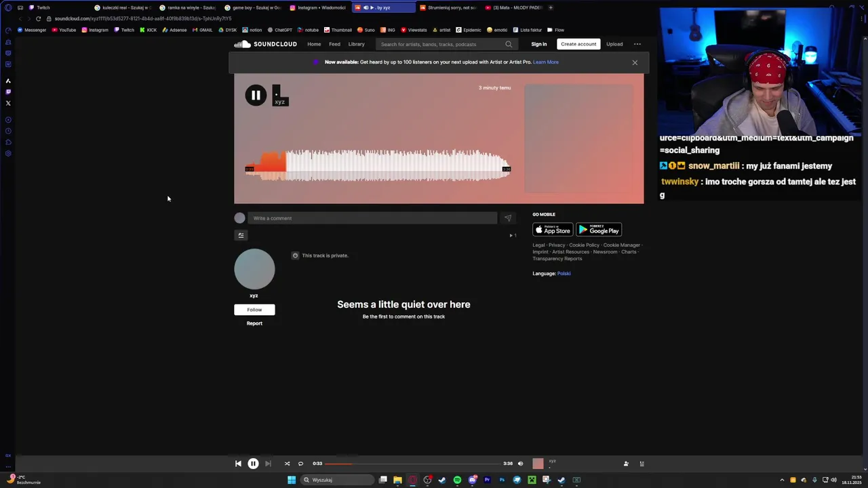
Task: Open Artist Resources link
Action: coord(571,252)
